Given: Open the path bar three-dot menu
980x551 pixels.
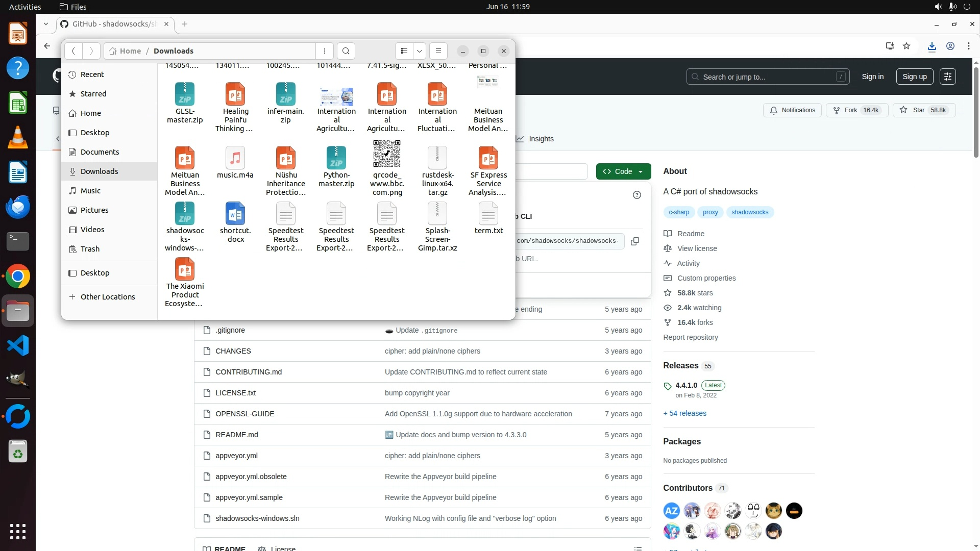Looking at the screenshot, I should (325, 51).
